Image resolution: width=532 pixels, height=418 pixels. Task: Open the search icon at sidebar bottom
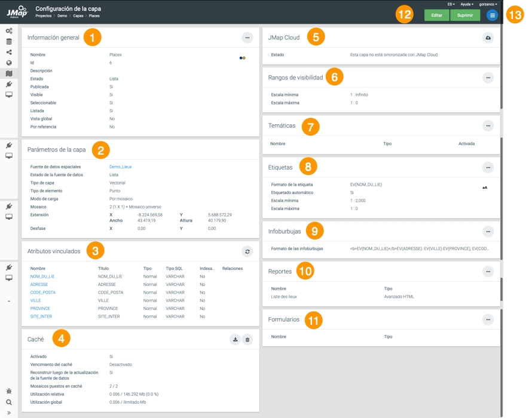pos(9,402)
